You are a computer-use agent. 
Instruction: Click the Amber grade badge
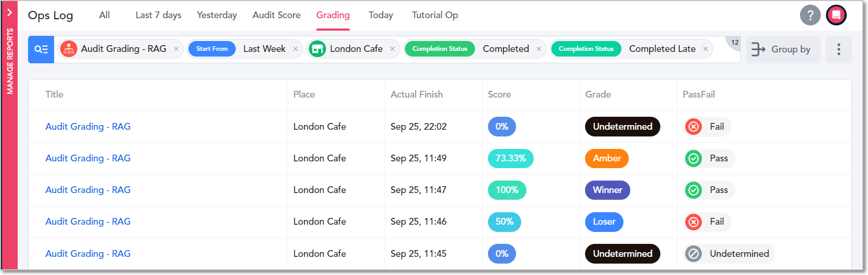click(x=607, y=158)
